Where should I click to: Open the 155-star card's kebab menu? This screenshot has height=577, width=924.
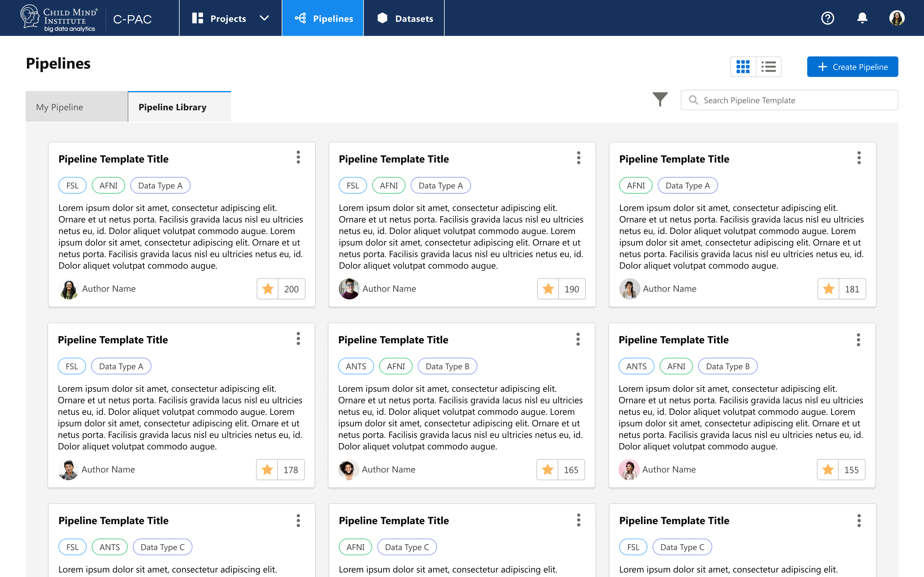(858, 340)
